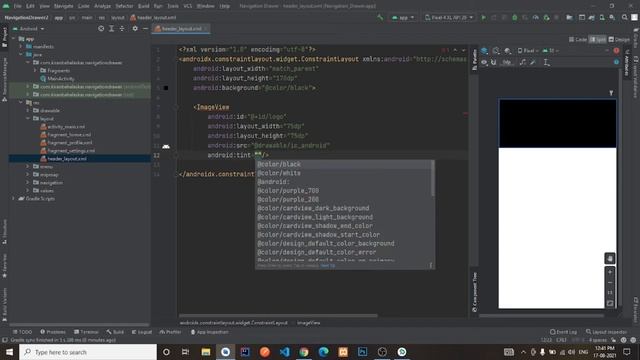
Task: Open AVD Manager device icon in toolbar
Action: click(602, 18)
